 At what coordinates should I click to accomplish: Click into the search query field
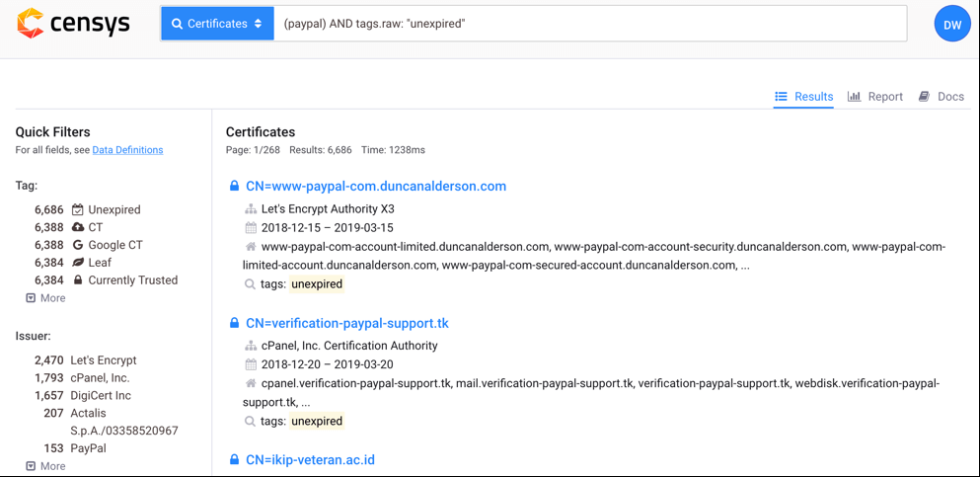(592, 24)
